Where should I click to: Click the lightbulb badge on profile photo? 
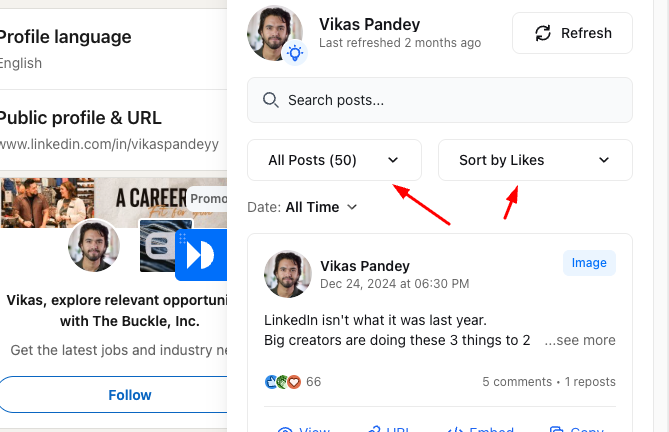295,54
